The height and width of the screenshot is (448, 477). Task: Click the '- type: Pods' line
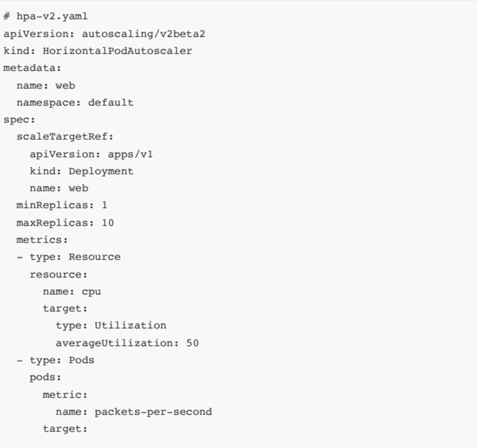pos(55,360)
